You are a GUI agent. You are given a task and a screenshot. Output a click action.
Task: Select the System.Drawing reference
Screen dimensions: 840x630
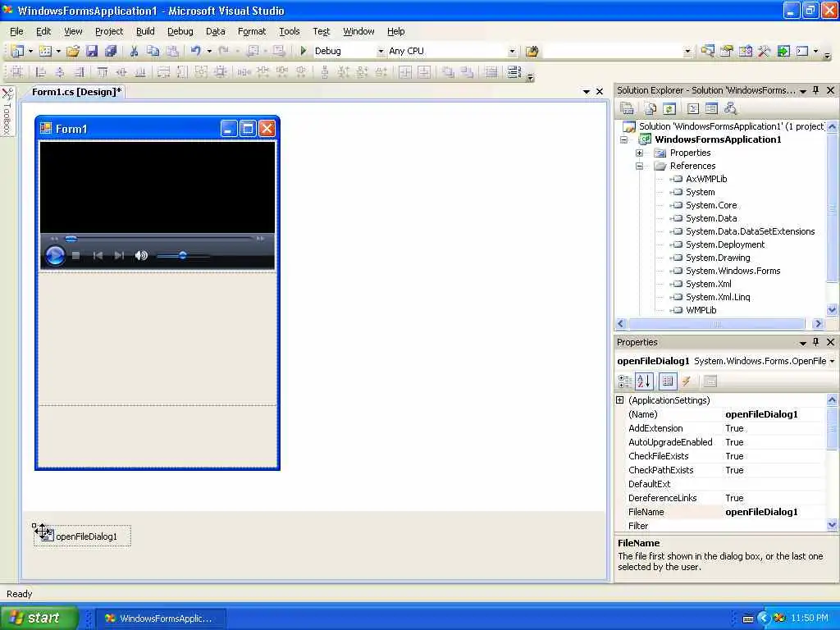click(x=718, y=258)
